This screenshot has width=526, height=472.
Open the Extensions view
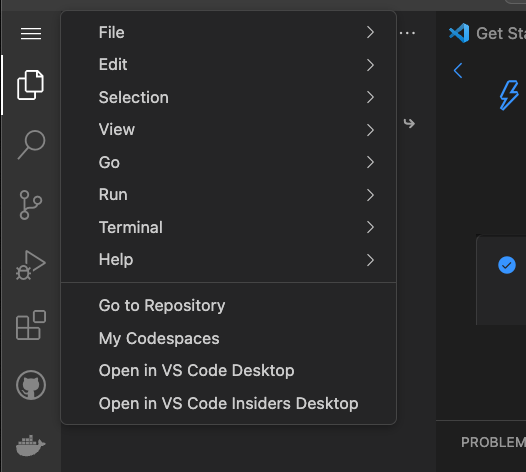31,325
